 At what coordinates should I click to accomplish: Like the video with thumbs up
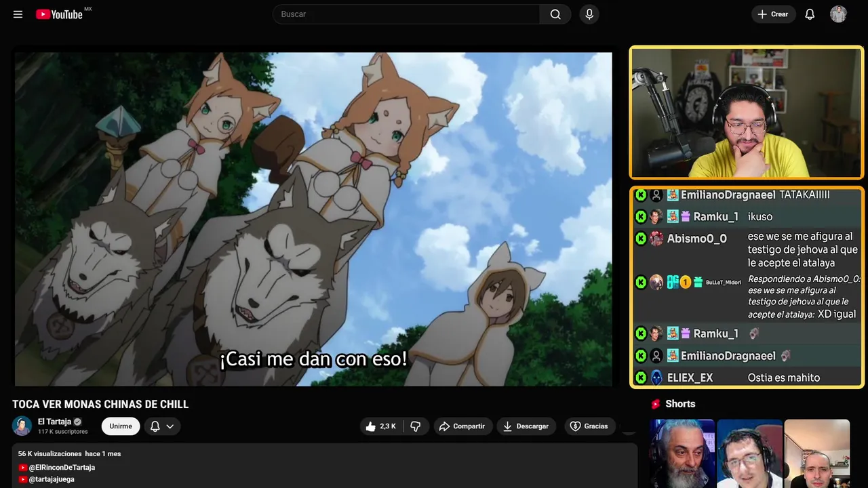[380, 426]
